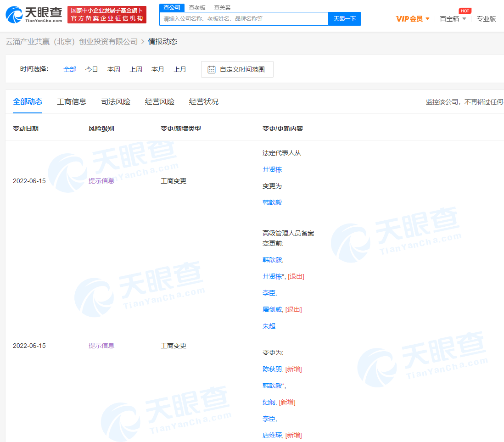Filter time by 今日
Viewport: 504px width, 442px height.
92,69
